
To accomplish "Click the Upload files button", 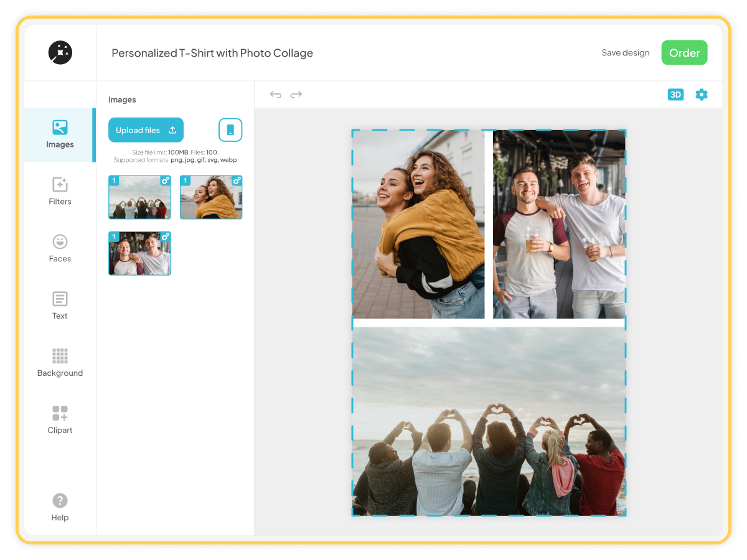I will pos(146,130).
